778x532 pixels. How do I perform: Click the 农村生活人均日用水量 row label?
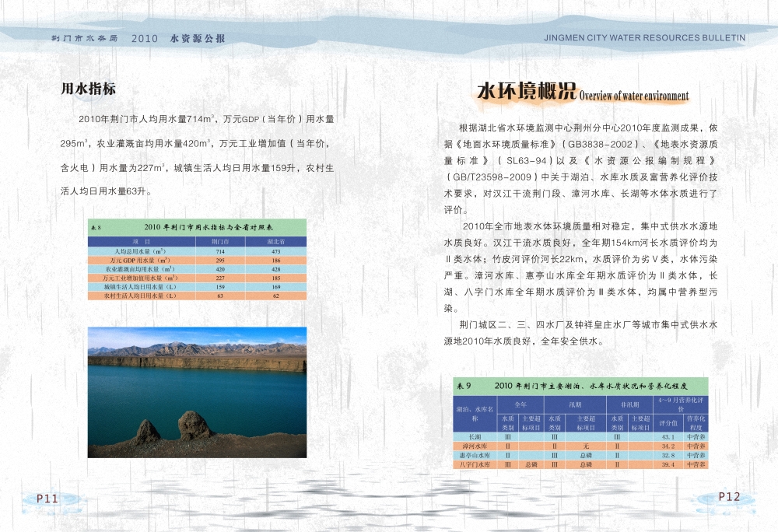point(141,296)
